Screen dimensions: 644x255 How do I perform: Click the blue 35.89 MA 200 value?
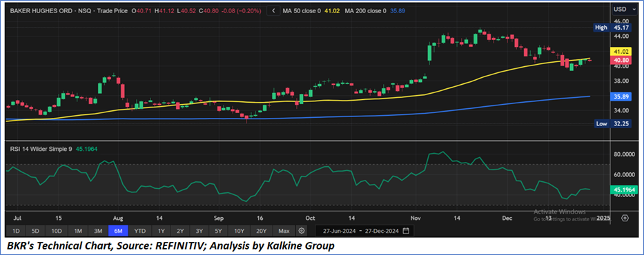pos(398,11)
